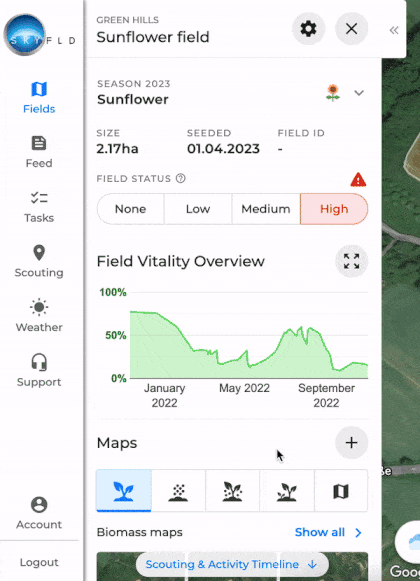This screenshot has height=581, width=420.
Task: Click Logout in sidebar
Action: [x=39, y=562]
